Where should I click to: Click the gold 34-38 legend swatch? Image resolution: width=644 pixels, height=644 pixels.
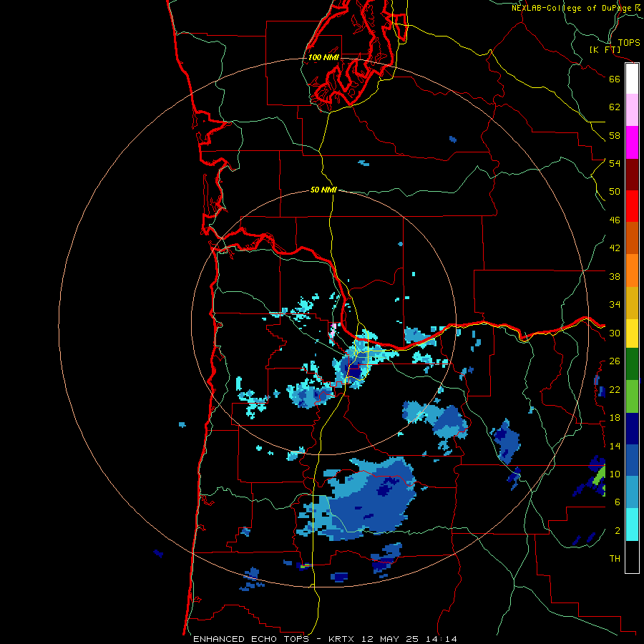point(632,303)
